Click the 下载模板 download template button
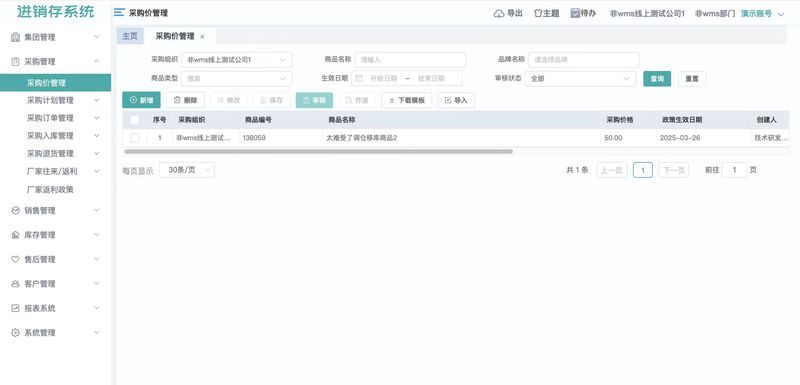800x385 pixels. point(407,100)
